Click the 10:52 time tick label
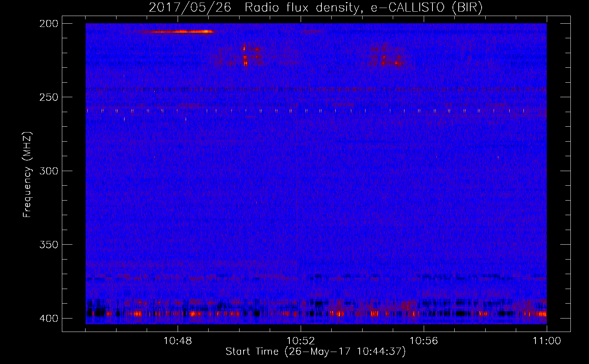 pos(301,341)
